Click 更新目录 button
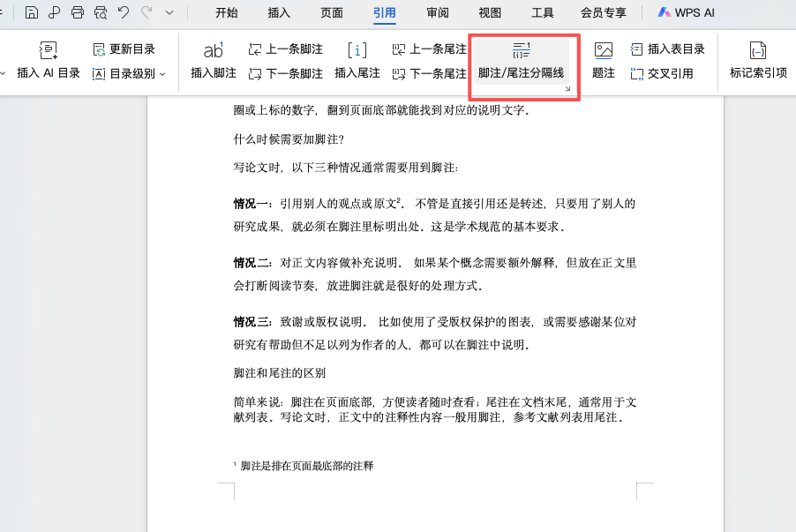796x532 pixels. point(124,49)
